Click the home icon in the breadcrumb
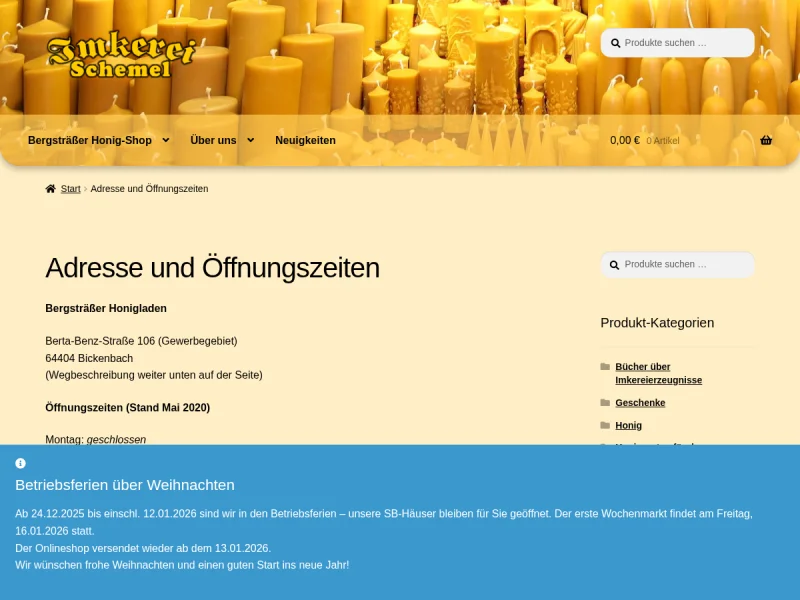800x600 pixels. coord(51,189)
